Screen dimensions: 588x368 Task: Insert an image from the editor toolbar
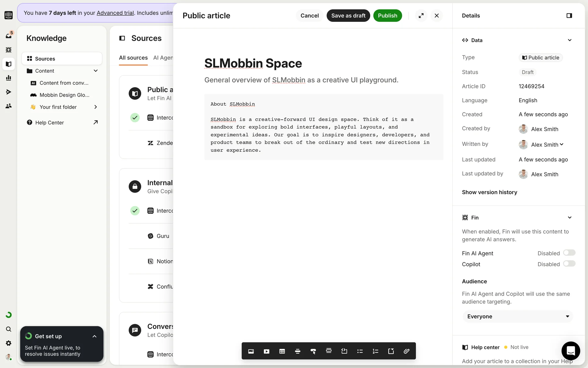tap(251, 351)
